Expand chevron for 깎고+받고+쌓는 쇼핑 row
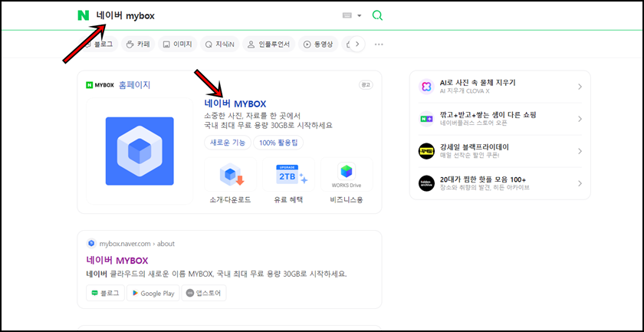 coord(580,119)
